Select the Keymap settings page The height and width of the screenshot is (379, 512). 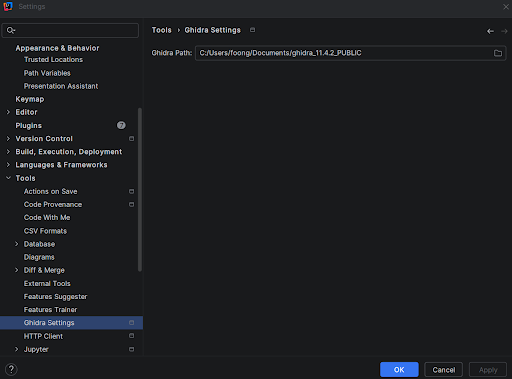point(30,99)
